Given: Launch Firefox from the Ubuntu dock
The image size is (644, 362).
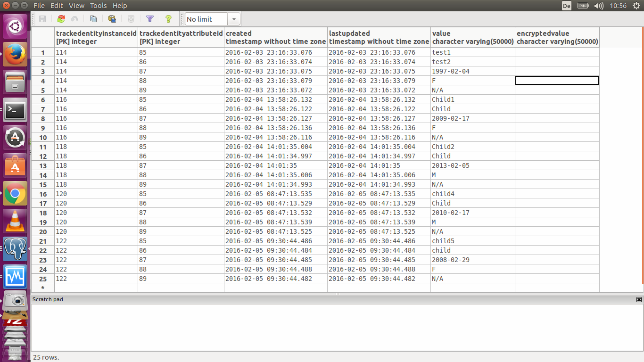Looking at the screenshot, I should 15,54.
